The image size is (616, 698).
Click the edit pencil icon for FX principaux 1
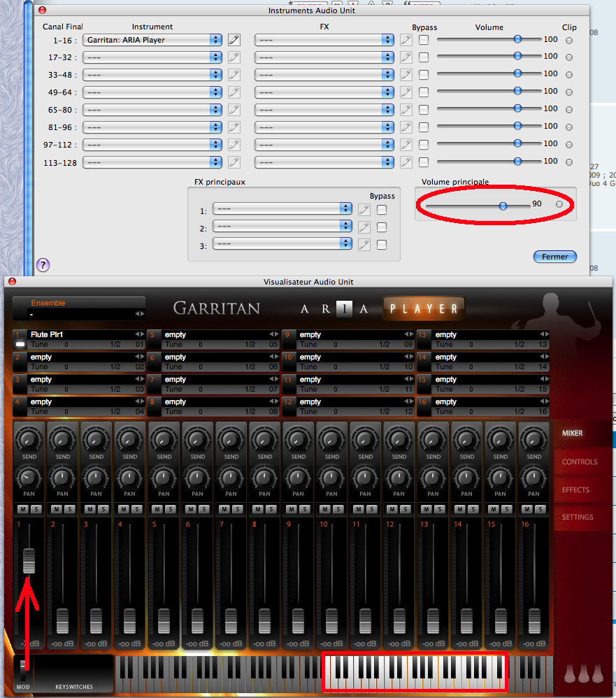364,209
